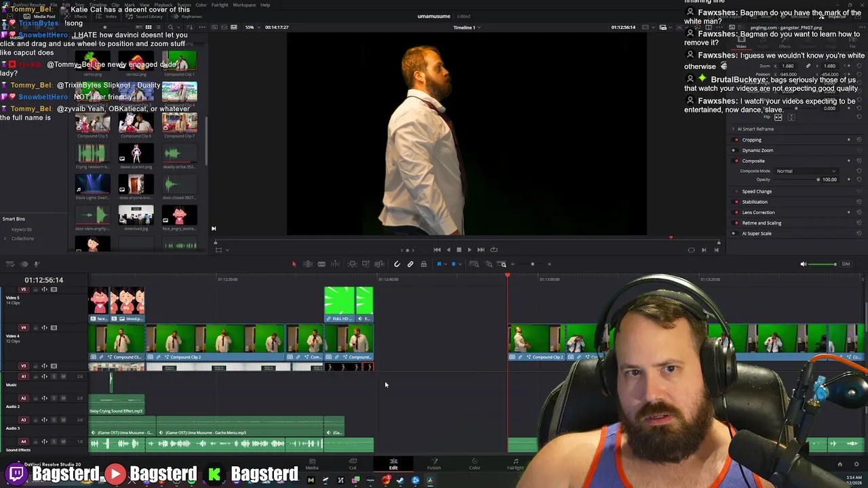Toggle Loop playback icon
The width and height of the screenshot is (868, 488).
494,250
